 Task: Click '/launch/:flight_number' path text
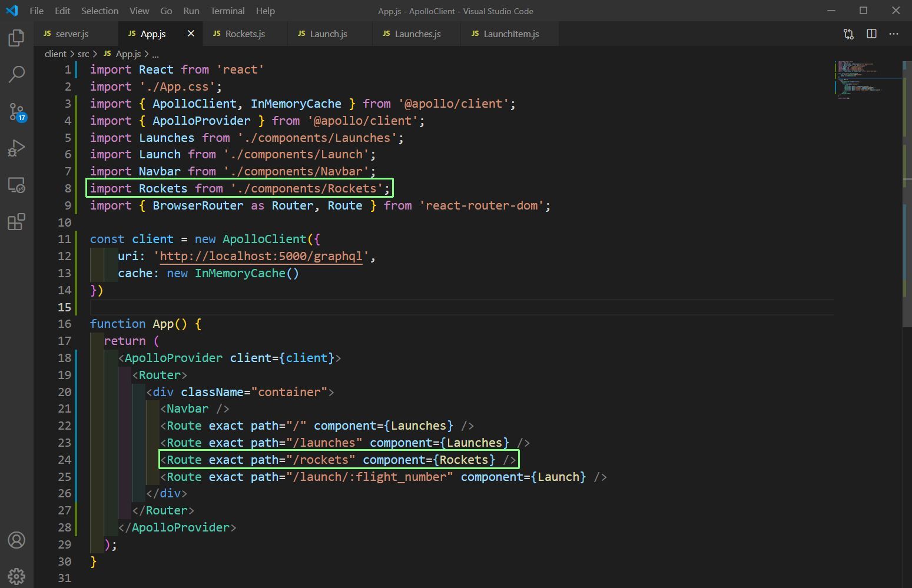[x=370, y=477]
